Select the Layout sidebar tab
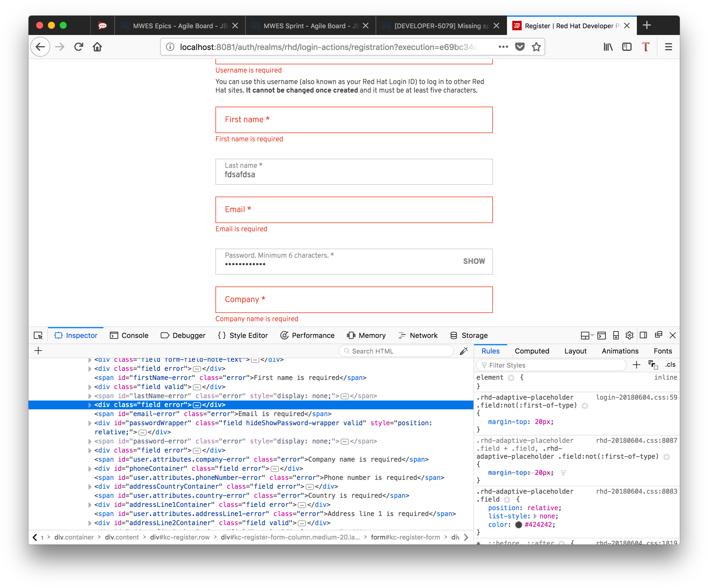The height and width of the screenshot is (588, 708). point(575,351)
